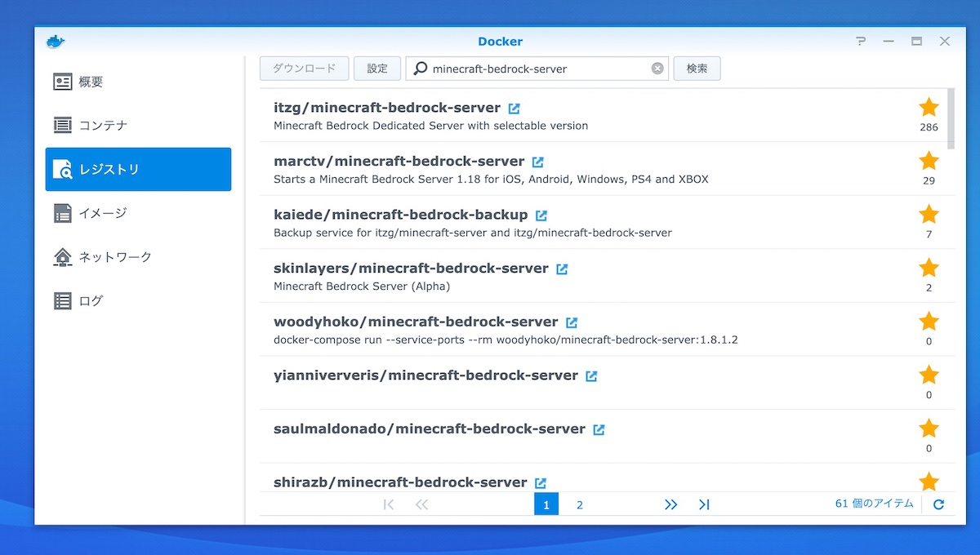The image size is (980, 555).
Task: Click the first page icon
Action: (x=389, y=505)
